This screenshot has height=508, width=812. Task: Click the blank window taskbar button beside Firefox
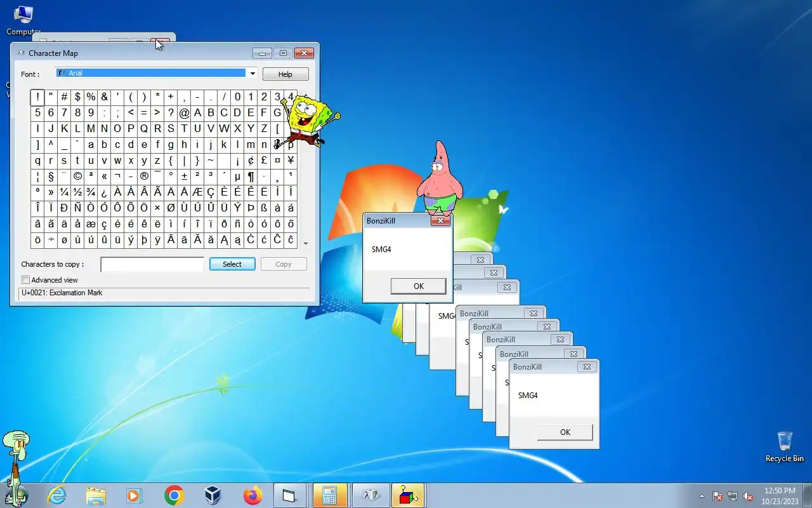pos(290,495)
